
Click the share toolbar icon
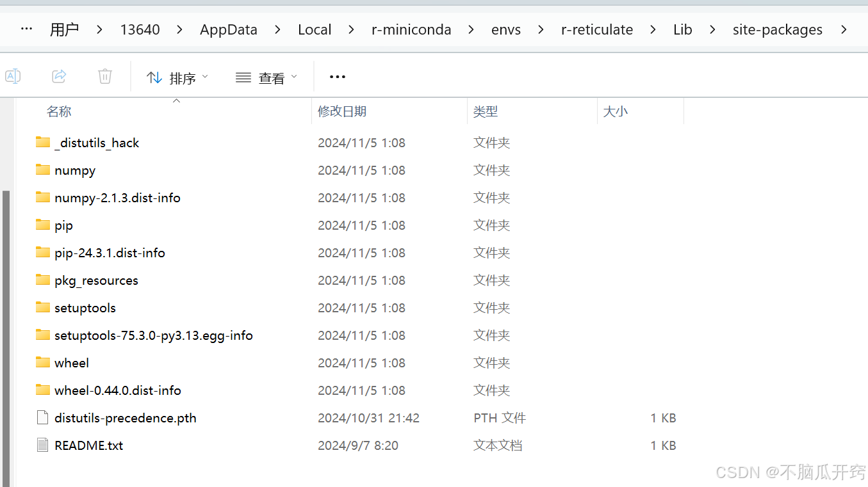click(59, 77)
